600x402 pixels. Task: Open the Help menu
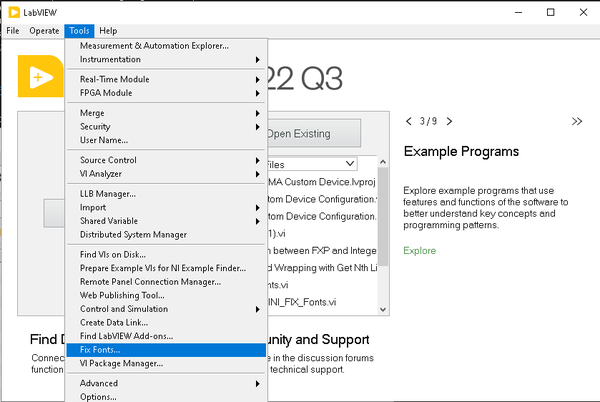coord(108,31)
